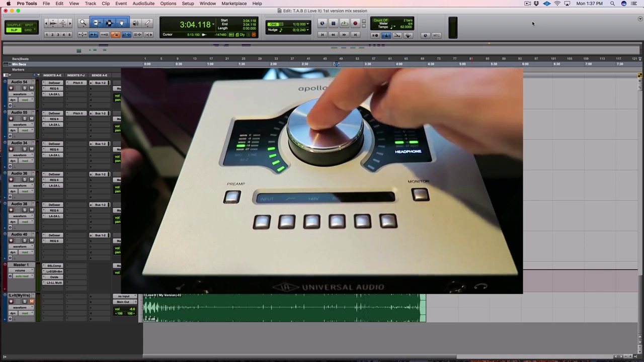Toggle the metronome click button

[386, 35]
